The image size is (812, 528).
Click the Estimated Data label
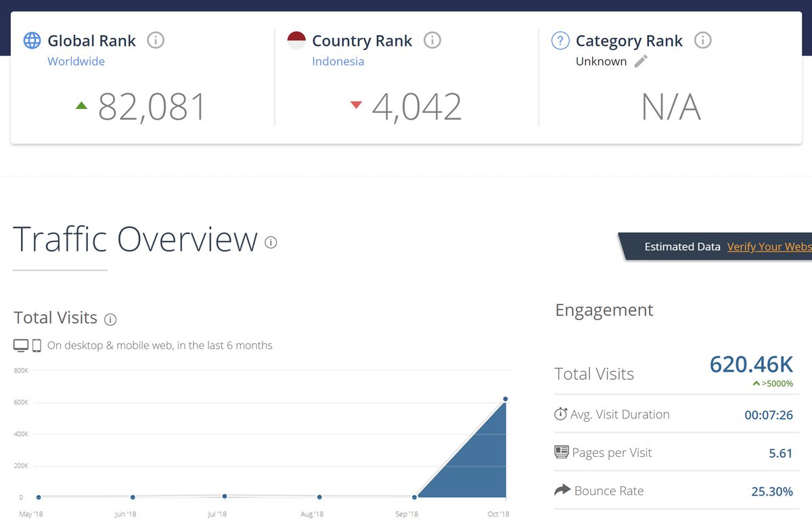pos(682,247)
